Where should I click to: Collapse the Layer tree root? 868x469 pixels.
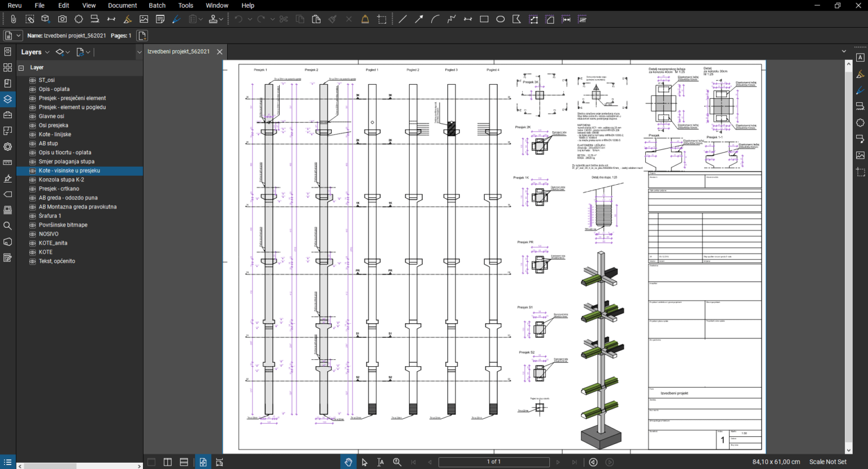point(21,68)
